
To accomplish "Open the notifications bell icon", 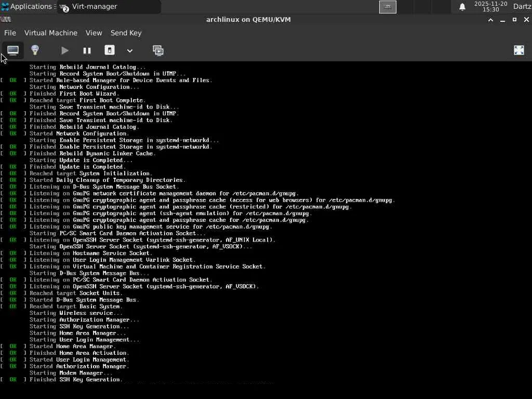I will click(x=462, y=7).
